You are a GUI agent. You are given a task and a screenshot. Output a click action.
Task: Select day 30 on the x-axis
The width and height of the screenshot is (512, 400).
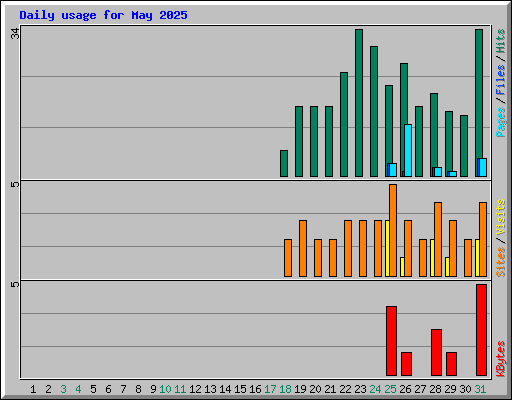tap(465, 389)
